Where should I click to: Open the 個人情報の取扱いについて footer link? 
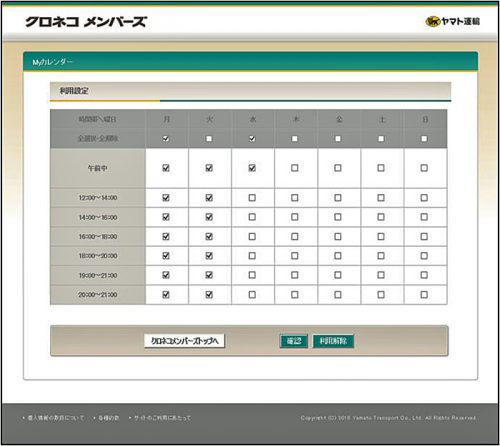click(55, 418)
